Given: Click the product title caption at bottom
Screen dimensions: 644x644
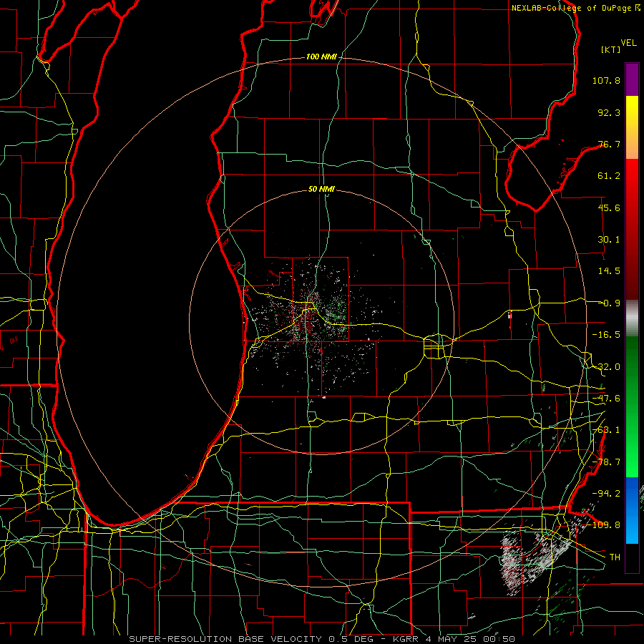Looking at the screenshot, I should tap(322, 639).
